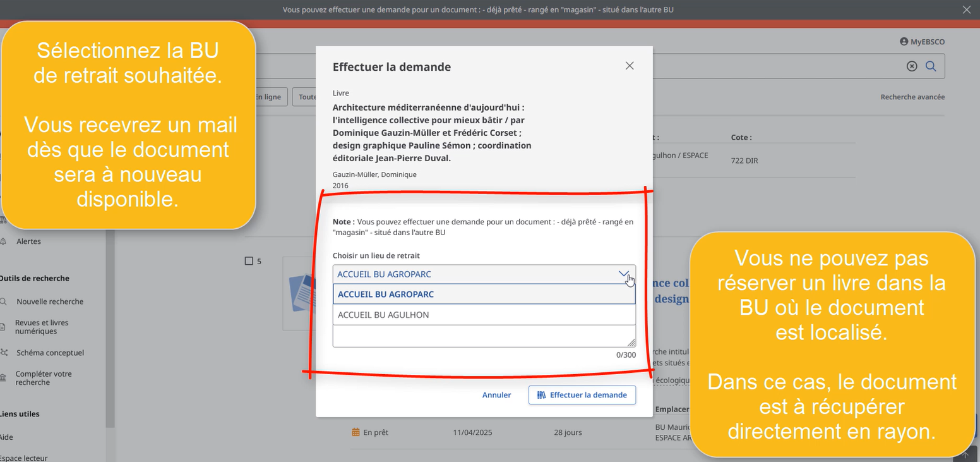Click Annuler to cancel the request
This screenshot has height=462, width=980.
pyautogui.click(x=496, y=395)
